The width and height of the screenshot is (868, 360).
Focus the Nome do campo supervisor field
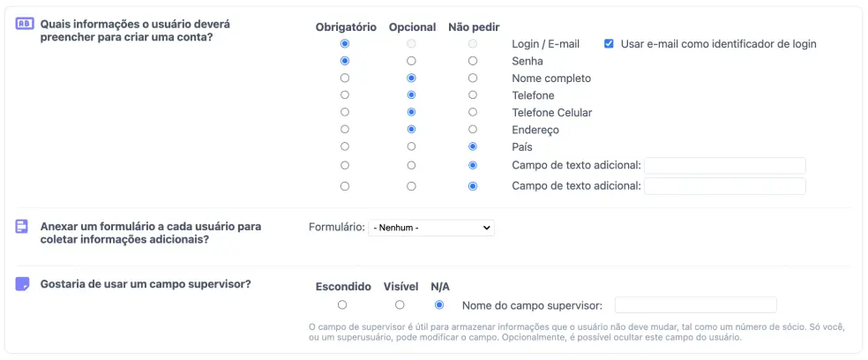click(695, 305)
